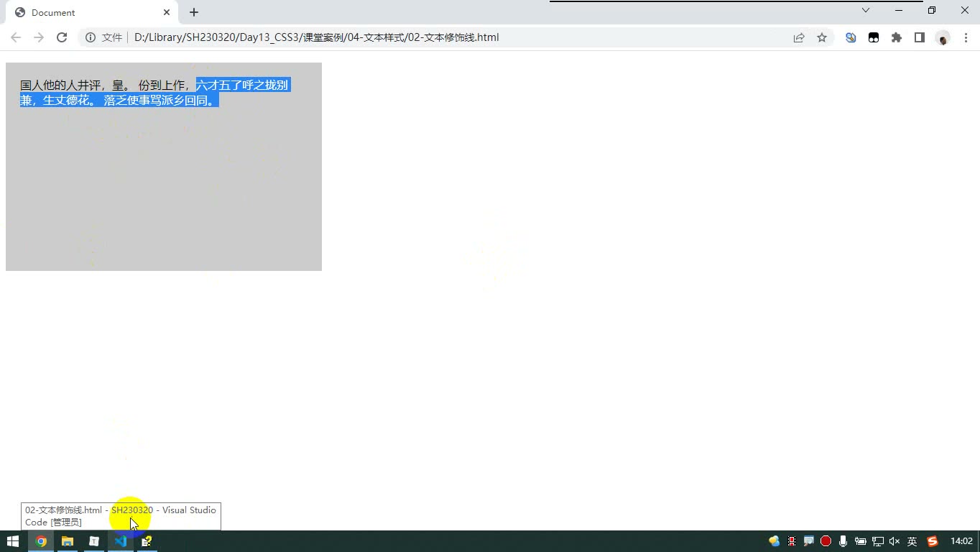
Task: Click the red record tray icon
Action: click(x=826, y=541)
